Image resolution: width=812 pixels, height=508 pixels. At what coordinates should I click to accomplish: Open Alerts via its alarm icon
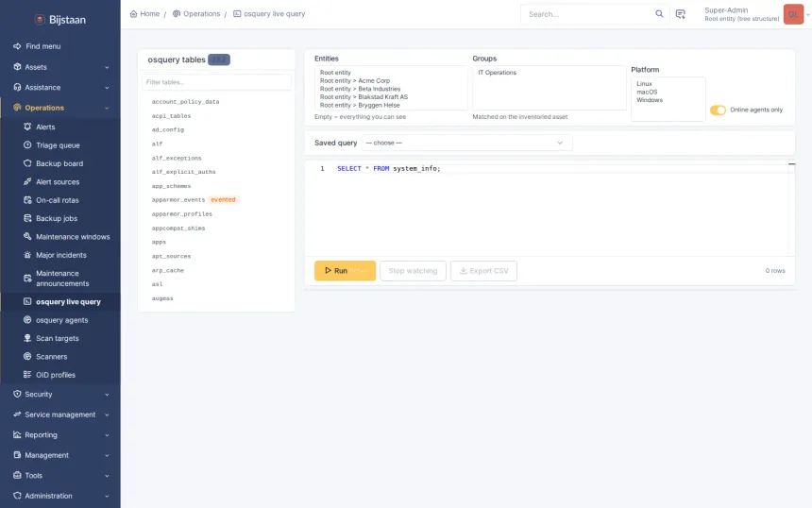coord(27,127)
